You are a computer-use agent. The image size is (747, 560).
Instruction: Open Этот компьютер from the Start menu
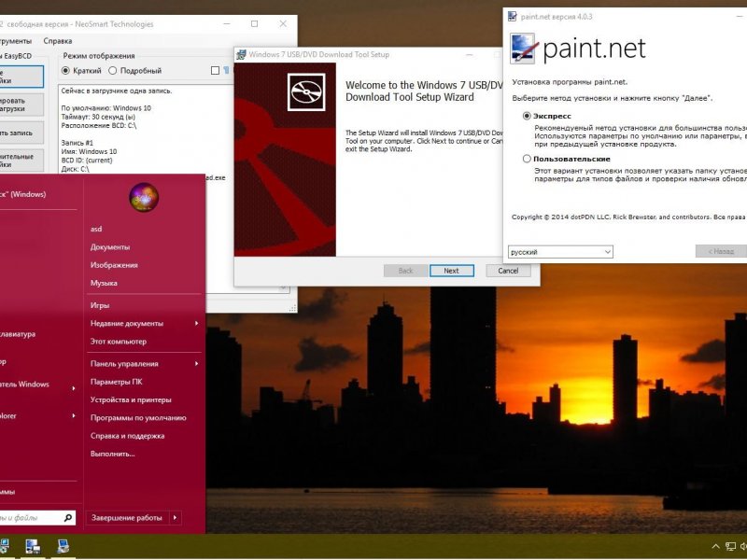click(119, 342)
